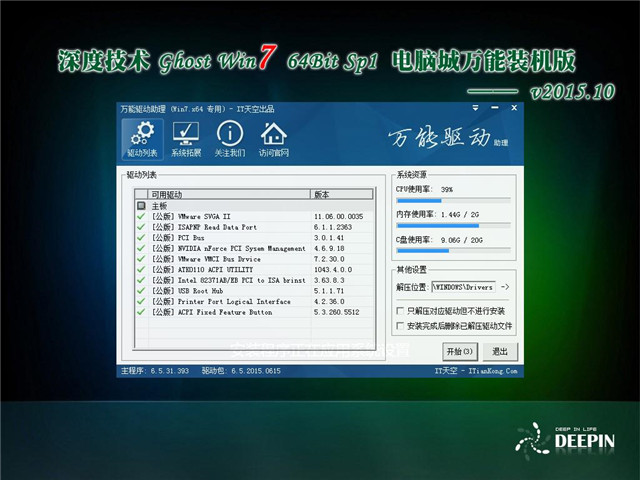Viewport: 640px width, 480px height.
Task: Select version 5.1.1.71 cell
Action: (x=329, y=291)
